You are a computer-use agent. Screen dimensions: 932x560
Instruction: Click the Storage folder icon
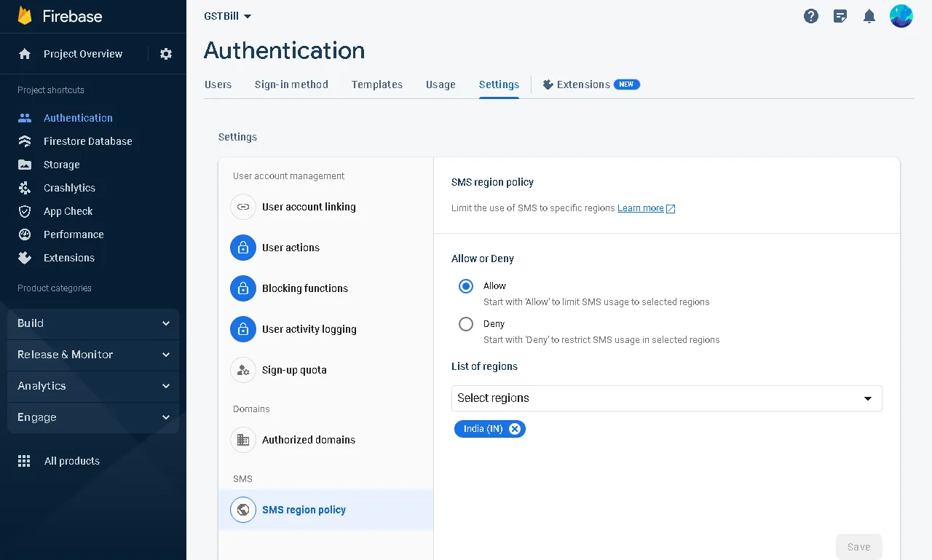click(25, 165)
